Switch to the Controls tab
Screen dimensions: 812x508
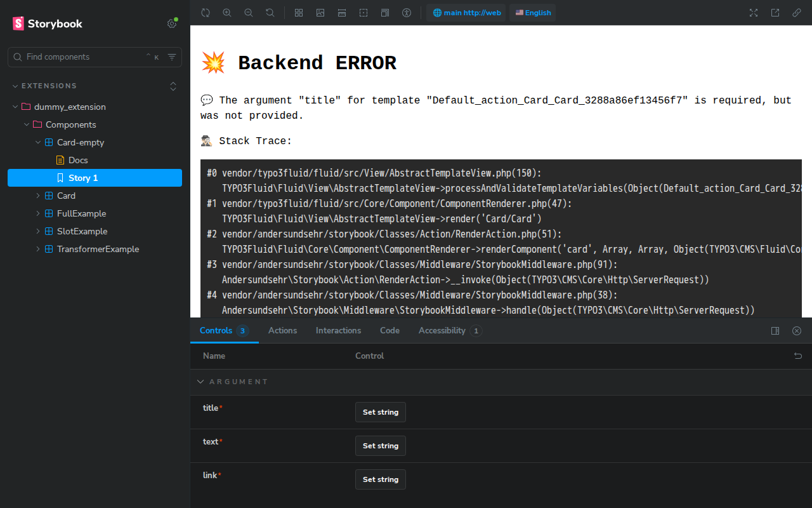[x=224, y=330]
